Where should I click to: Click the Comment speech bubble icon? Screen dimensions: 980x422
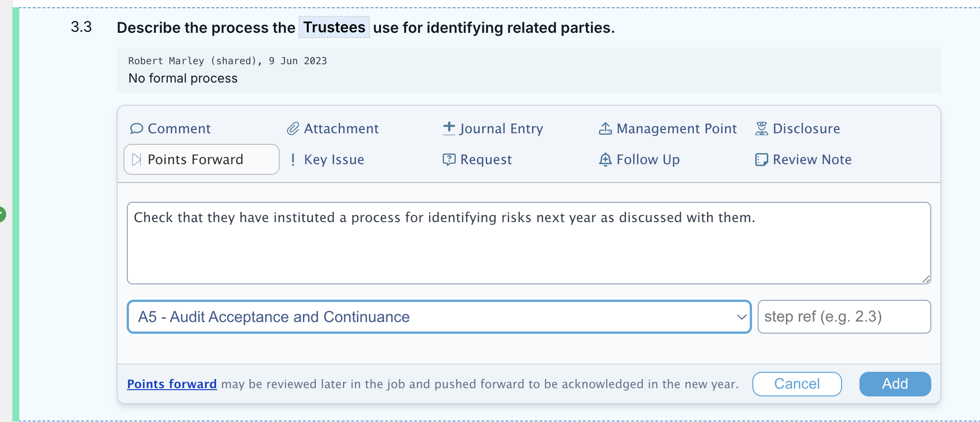[x=136, y=128]
